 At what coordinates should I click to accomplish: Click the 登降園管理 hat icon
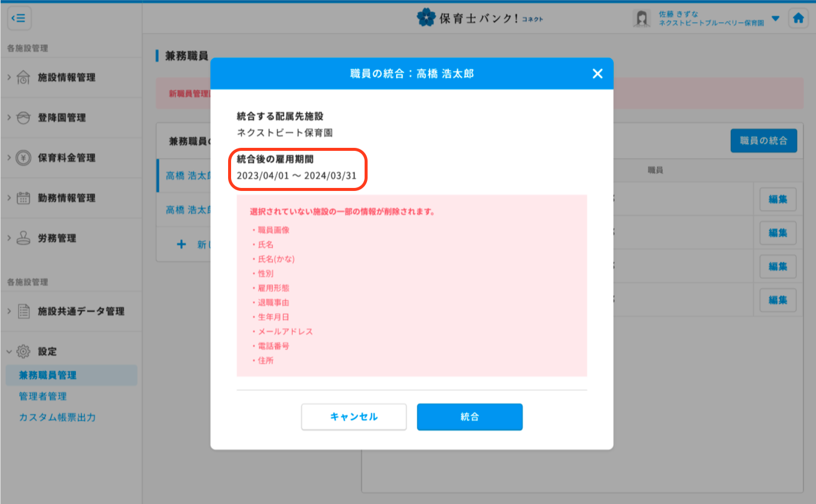pyautogui.click(x=23, y=118)
